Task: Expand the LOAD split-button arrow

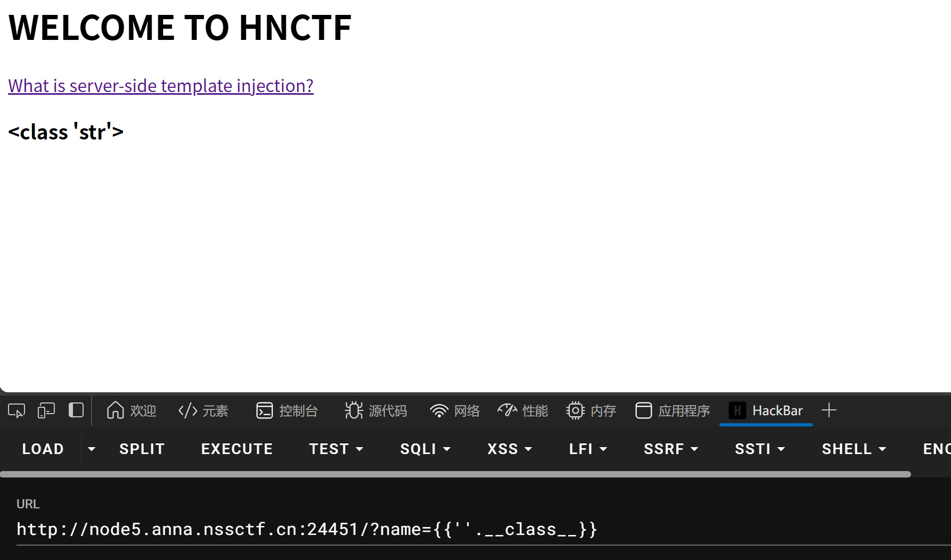Action: tap(92, 449)
